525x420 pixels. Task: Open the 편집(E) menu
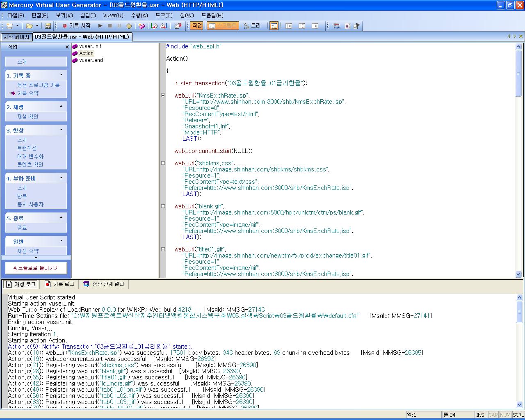click(40, 15)
